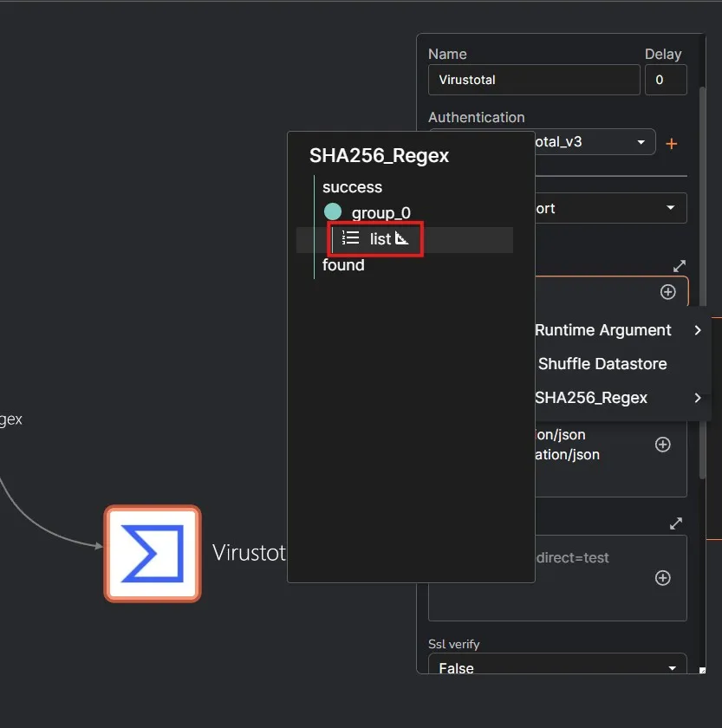This screenshot has width=722, height=728.
Task: Expand the field above the redirect=test box
Action: [676, 523]
